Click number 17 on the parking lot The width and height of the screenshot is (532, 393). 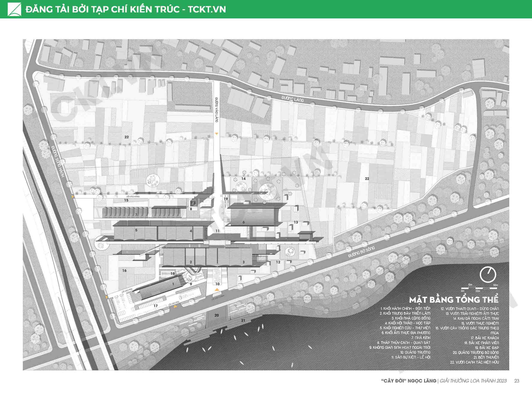(x=156, y=306)
